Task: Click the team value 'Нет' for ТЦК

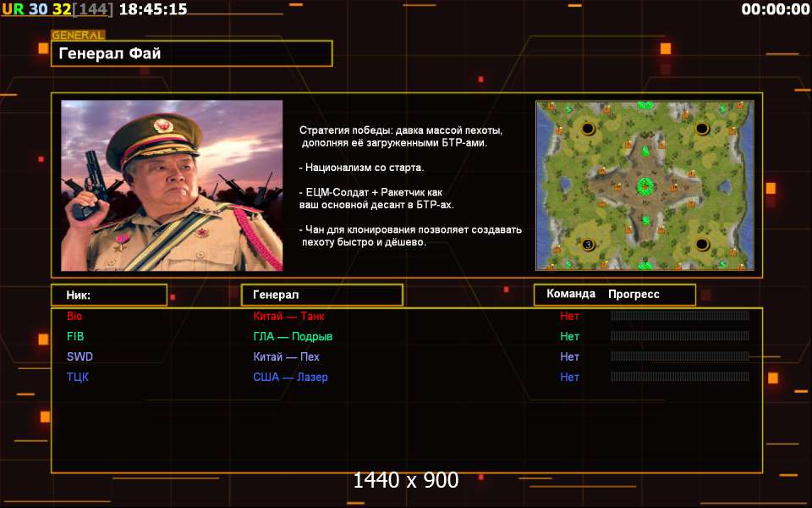Action: [x=569, y=377]
